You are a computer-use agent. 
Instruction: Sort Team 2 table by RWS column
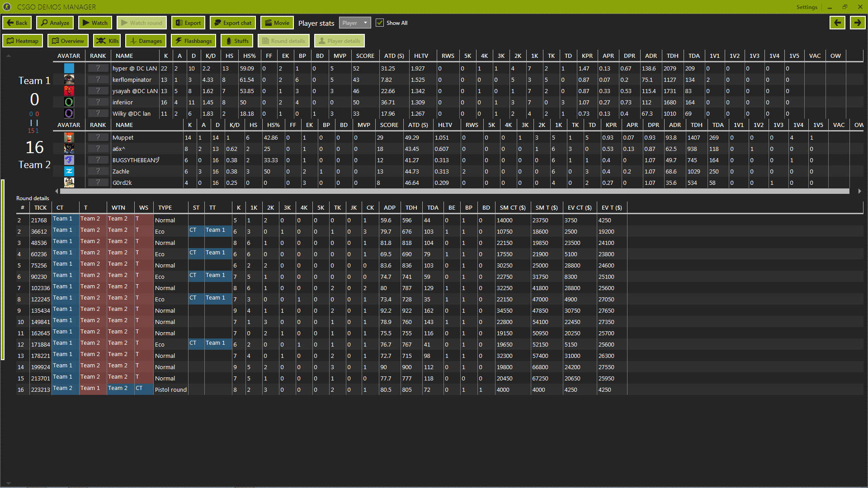click(x=472, y=125)
